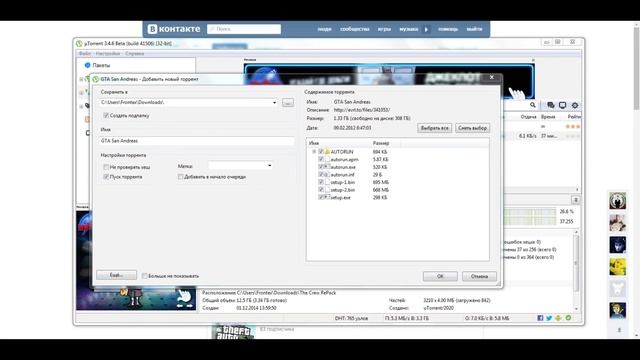Open the музыка link in VK header
Viewport: 640px width, 360px height.
click(409, 29)
